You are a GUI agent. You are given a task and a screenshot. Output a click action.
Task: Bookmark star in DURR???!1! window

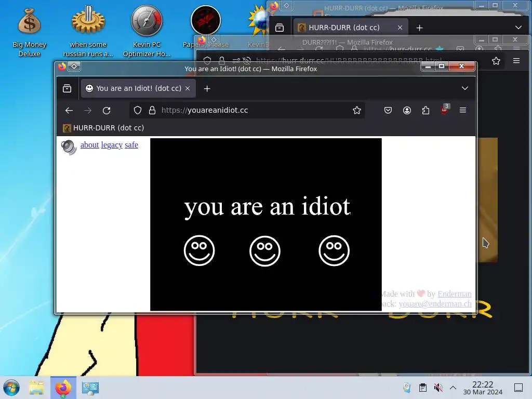[x=496, y=61]
